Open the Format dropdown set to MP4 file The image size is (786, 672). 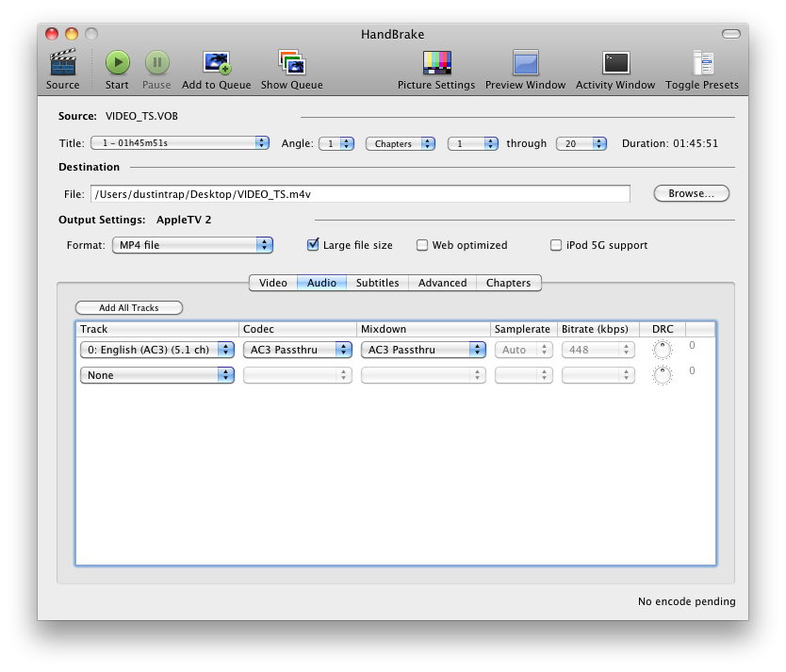[192, 245]
